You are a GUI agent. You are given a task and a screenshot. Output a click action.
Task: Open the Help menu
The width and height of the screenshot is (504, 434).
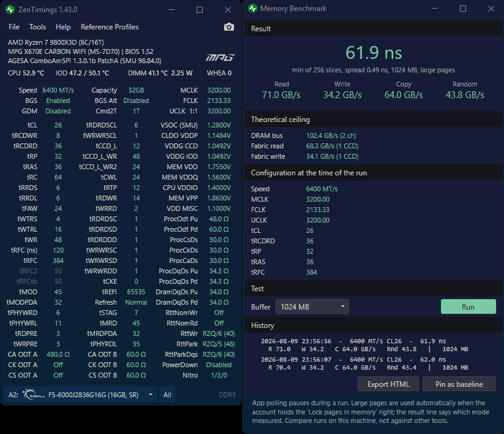(63, 27)
